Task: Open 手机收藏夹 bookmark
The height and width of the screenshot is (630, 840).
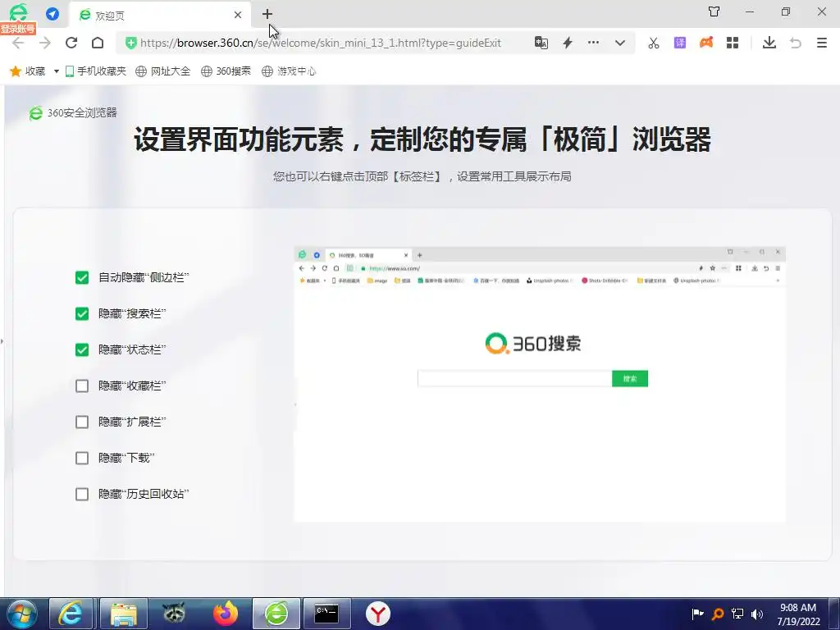Action: point(95,71)
